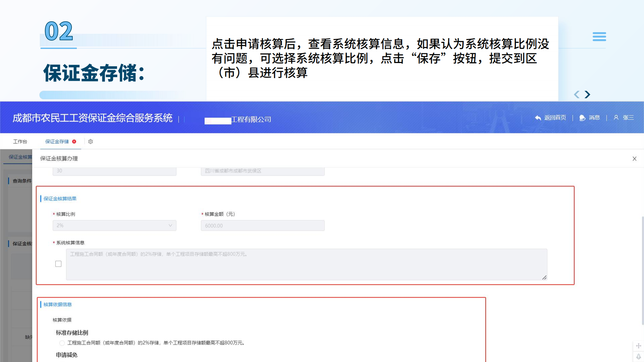This screenshot has width=644, height=362.
Task: Select the pan/move tool at bottom right
Action: point(639,346)
